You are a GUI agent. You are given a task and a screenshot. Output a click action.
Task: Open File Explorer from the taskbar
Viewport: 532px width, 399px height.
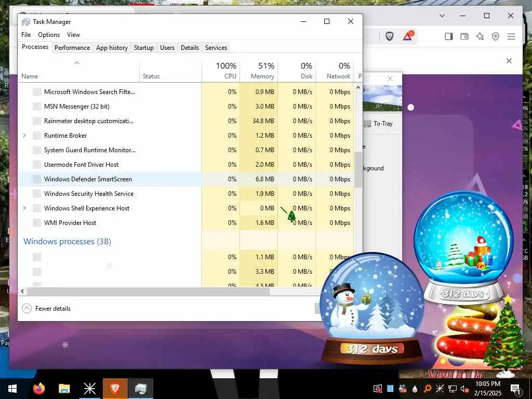point(64,389)
